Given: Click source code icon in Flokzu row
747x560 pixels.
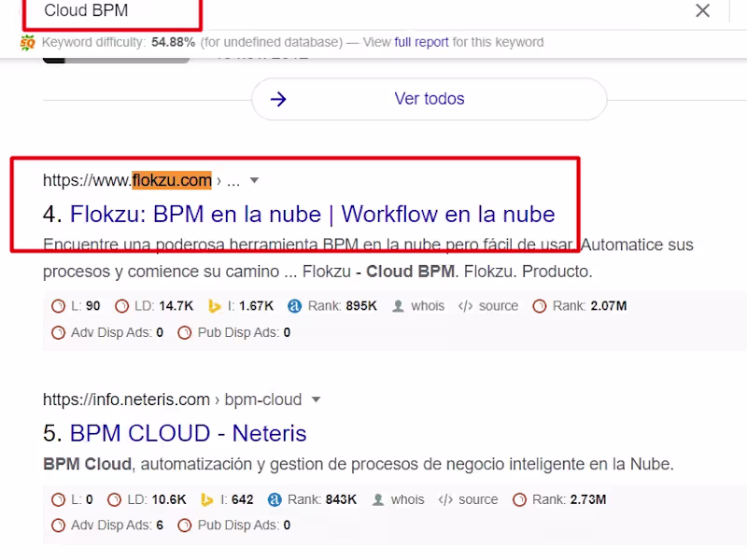Looking at the screenshot, I should (465, 306).
